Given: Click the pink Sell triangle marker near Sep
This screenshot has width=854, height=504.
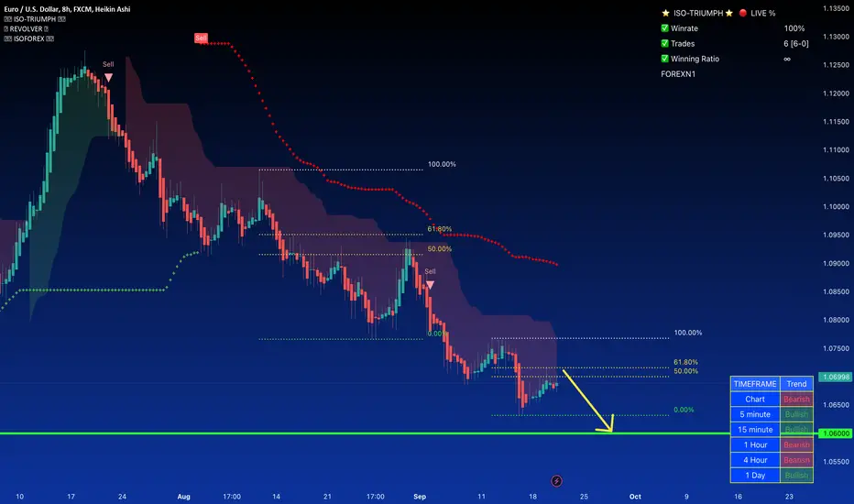Looking at the screenshot, I should point(431,285).
